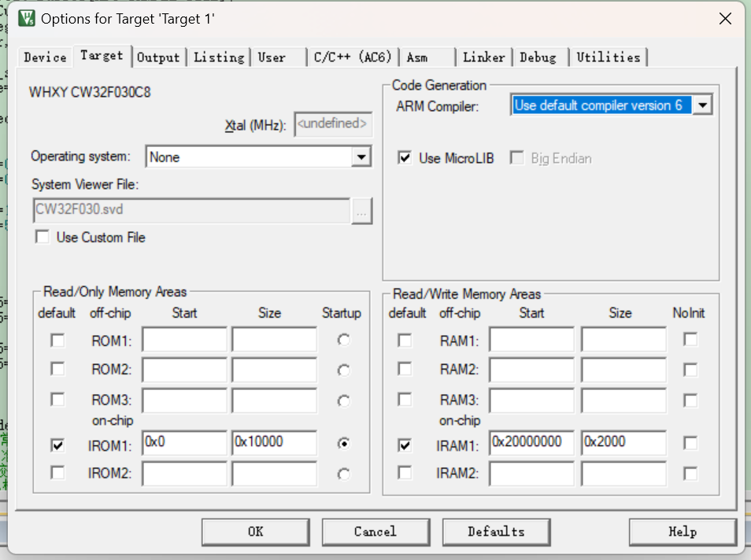The height and width of the screenshot is (560, 751).
Task: Uncheck the default box for IROM1
Action: [x=57, y=445]
